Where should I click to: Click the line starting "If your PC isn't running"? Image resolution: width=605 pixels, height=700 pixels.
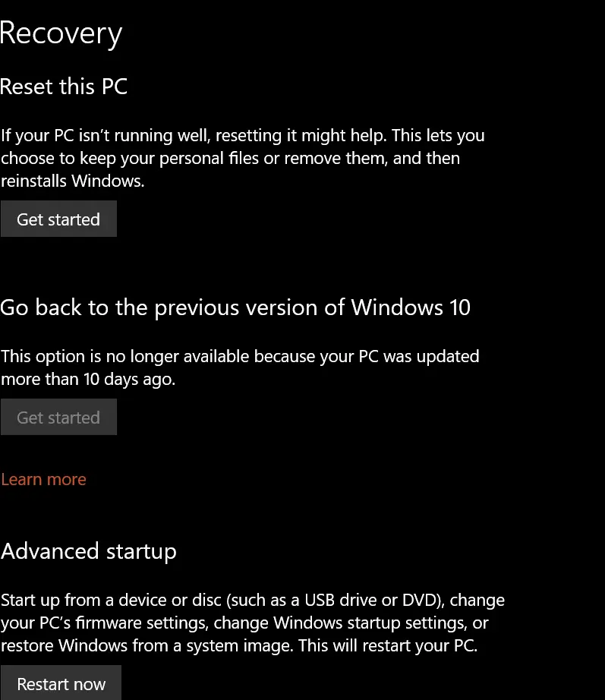coord(242,135)
